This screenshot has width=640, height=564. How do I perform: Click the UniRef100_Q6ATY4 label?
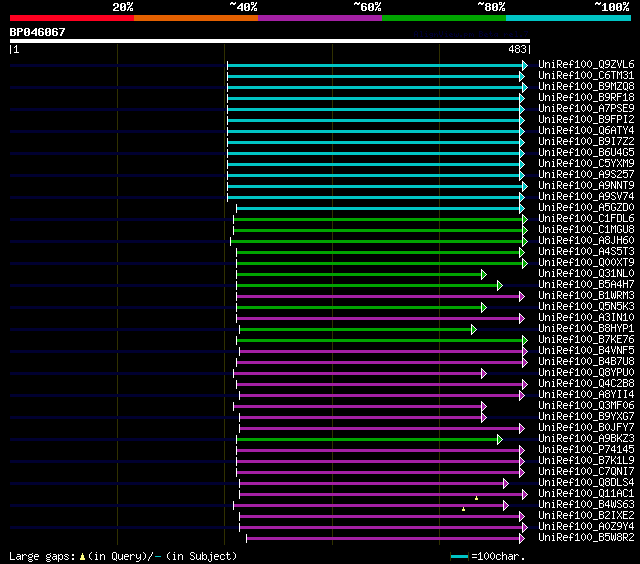(586, 131)
